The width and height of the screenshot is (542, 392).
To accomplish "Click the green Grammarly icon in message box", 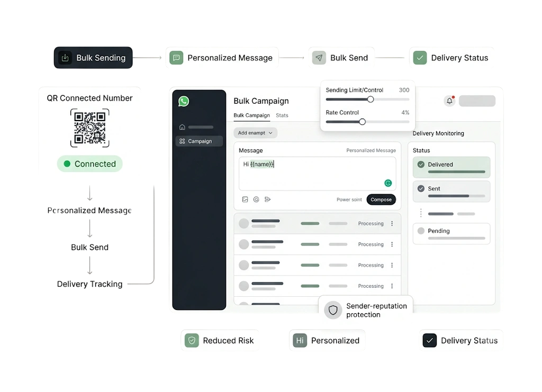I will (x=388, y=183).
